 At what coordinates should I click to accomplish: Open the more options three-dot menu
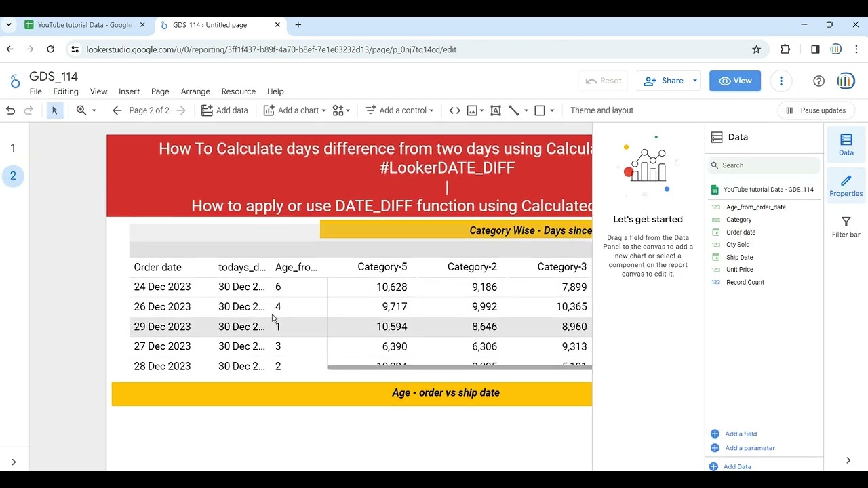point(781,81)
